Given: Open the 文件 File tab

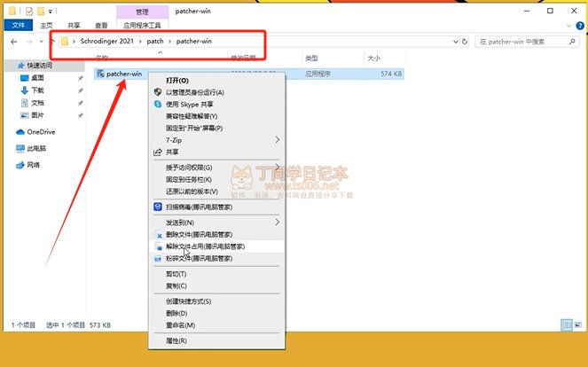Looking at the screenshot, I should coord(18,25).
